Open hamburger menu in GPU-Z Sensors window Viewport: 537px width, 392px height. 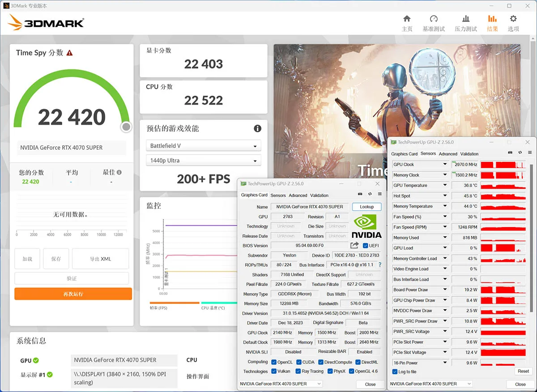tap(530, 152)
